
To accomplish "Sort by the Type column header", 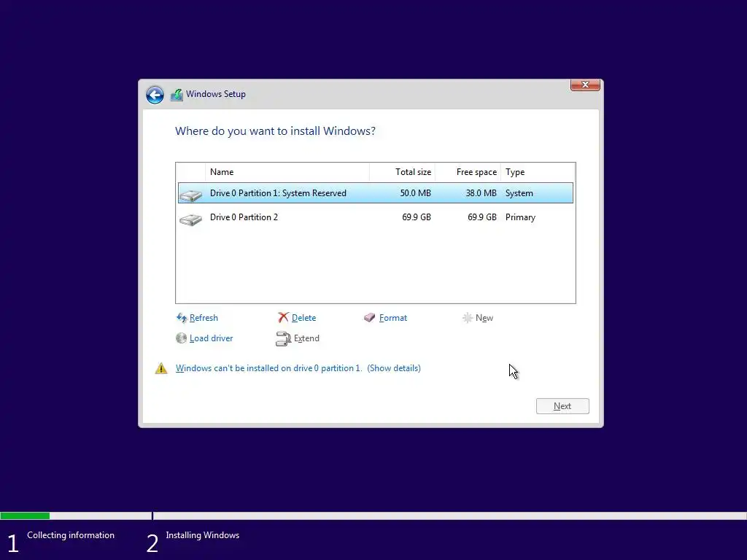I will point(538,172).
